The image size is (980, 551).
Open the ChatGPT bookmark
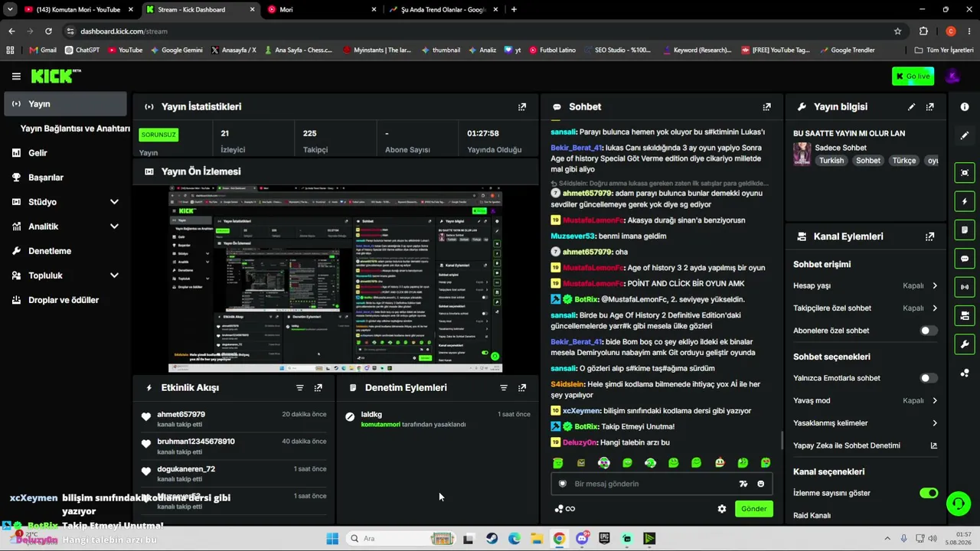click(83, 51)
